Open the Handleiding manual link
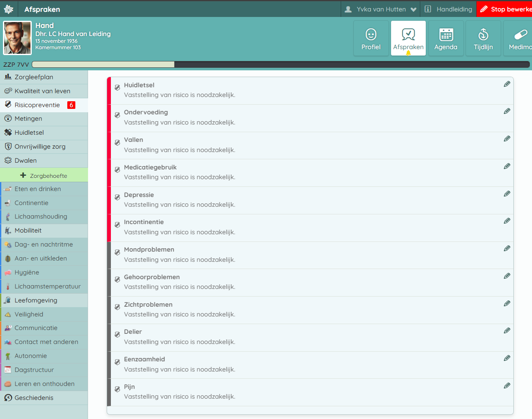This screenshot has height=419, width=532. (x=449, y=9)
